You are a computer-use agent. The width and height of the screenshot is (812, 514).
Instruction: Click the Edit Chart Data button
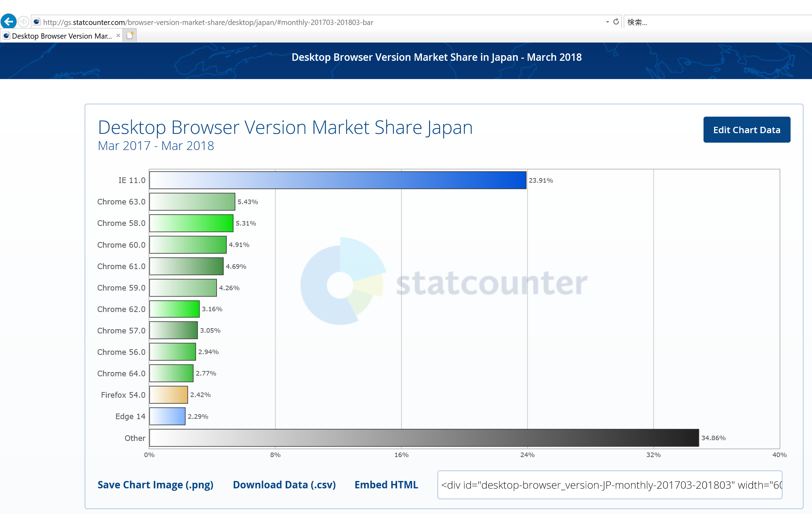746,129
